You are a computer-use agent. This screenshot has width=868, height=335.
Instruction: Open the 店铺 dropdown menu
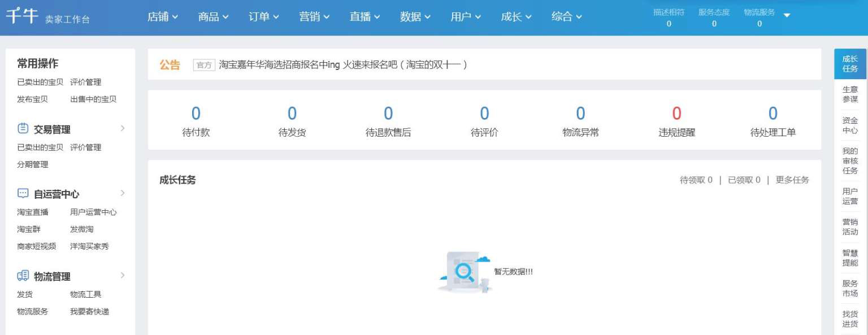pos(163,17)
